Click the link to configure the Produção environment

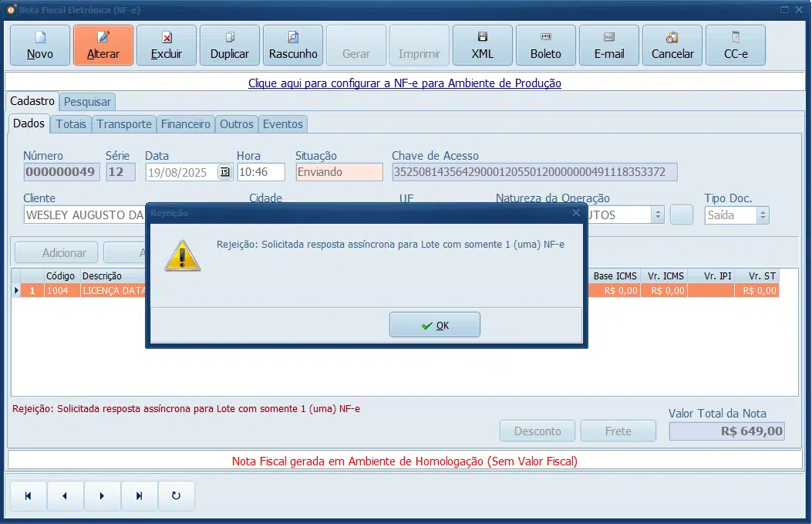tap(404, 83)
